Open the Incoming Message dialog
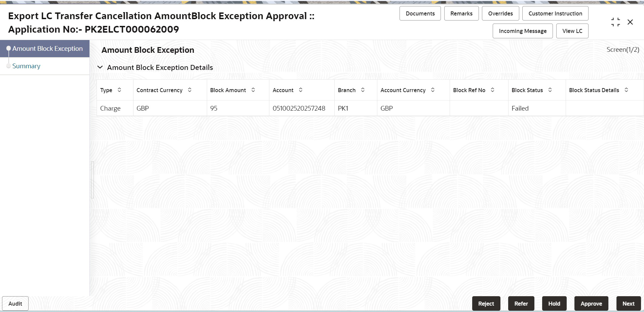This screenshot has width=644, height=312. (522, 31)
